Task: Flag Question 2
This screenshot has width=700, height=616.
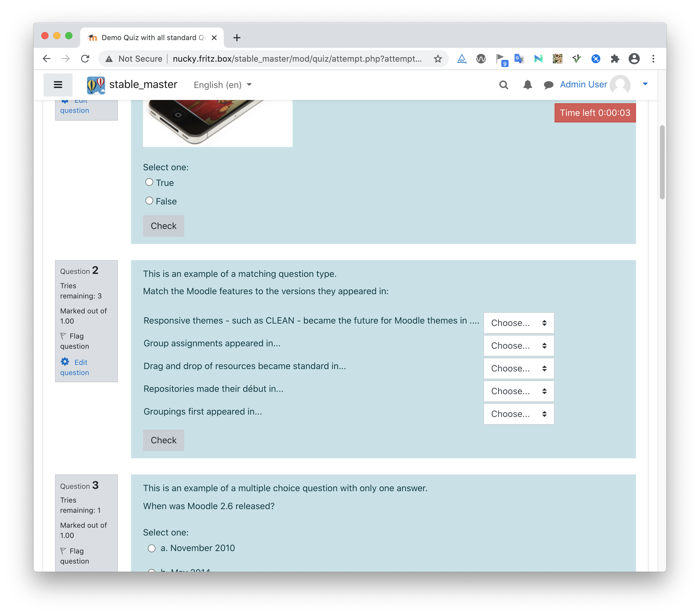Action: tap(75, 341)
